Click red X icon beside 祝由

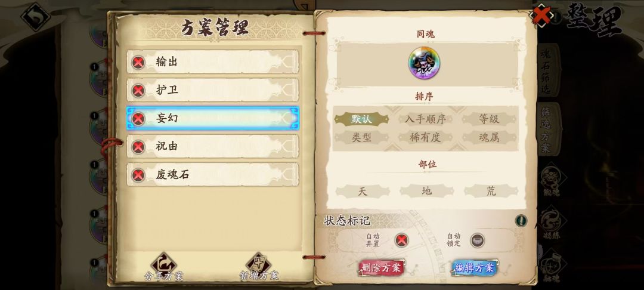pyautogui.click(x=138, y=147)
